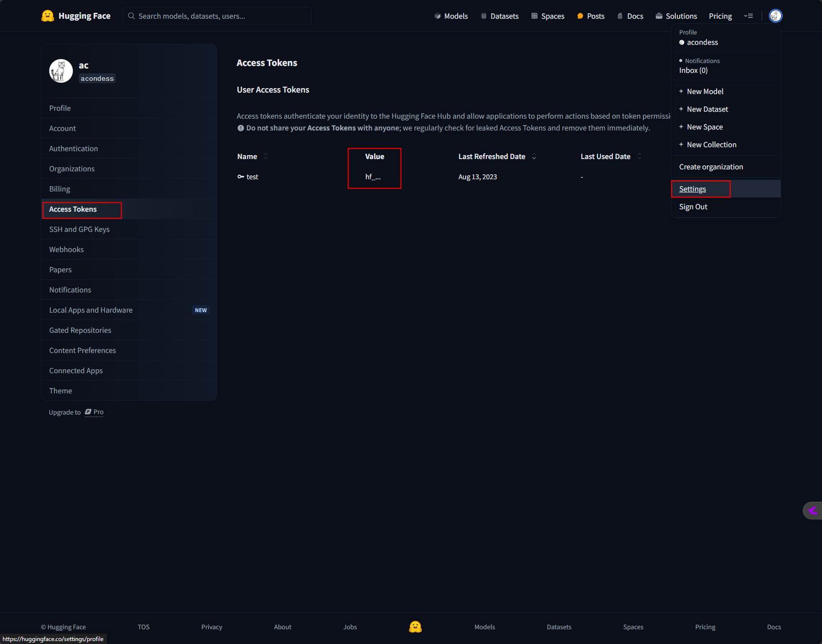
Task: Open Solutions in the top navigation
Action: (x=676, y=16)
